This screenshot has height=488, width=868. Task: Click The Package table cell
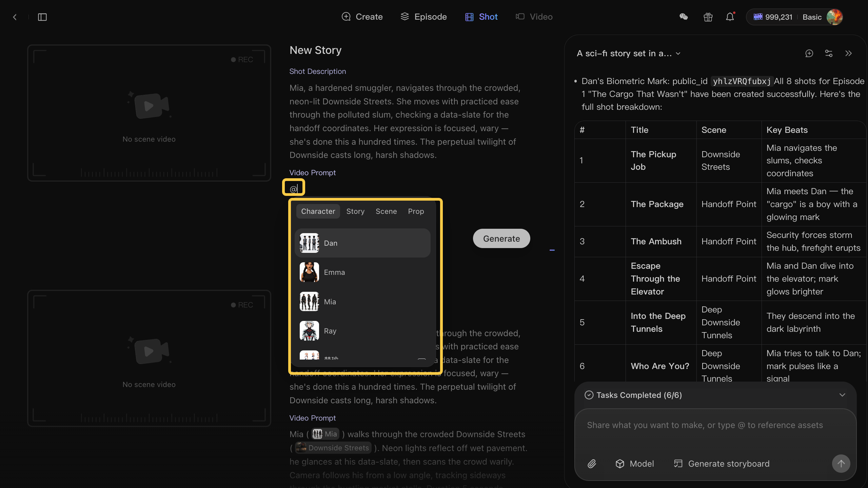[661, 204]
